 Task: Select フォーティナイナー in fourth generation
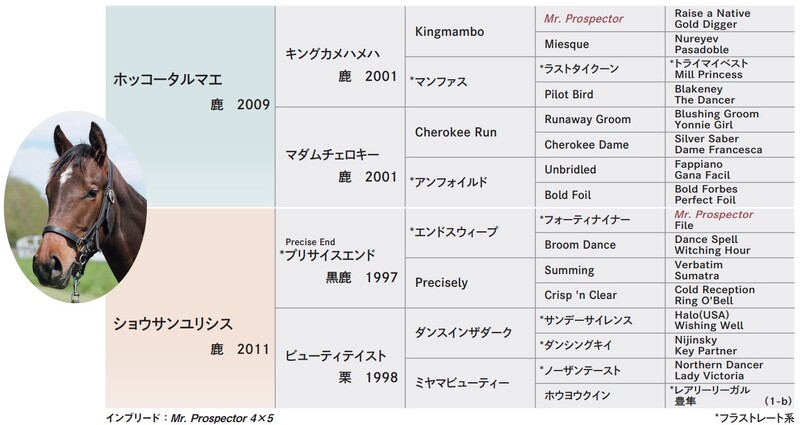[600, 220]
